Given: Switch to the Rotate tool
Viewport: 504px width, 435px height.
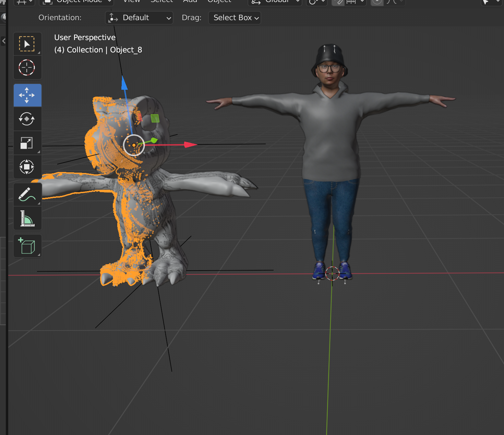Looking at the screenshot, I should 27,119.
